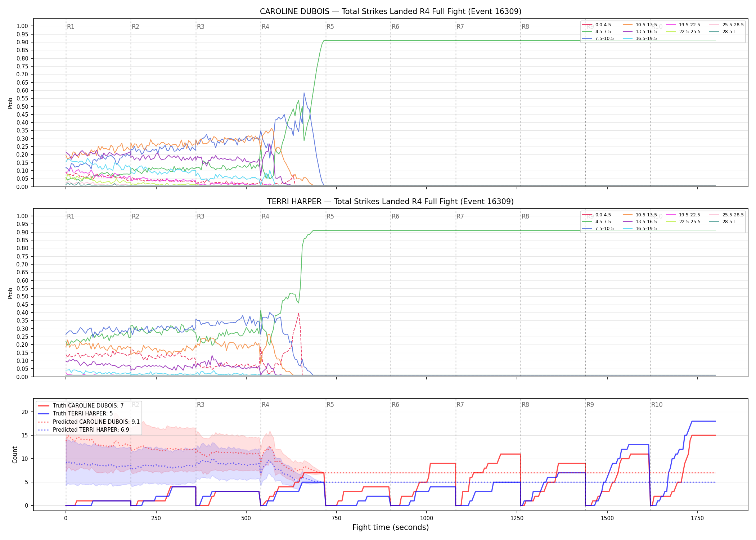Click the 0.0-4.5 legend swatch in Caroline Dubois chart
Screen dimensions: 756x540
[x=587, y=25]
